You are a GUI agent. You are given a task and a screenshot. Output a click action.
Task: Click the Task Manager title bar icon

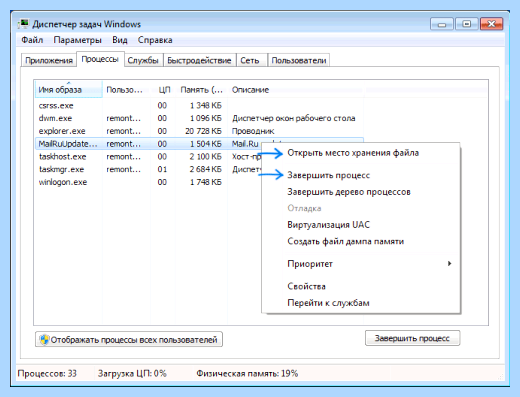click(23, 24)
